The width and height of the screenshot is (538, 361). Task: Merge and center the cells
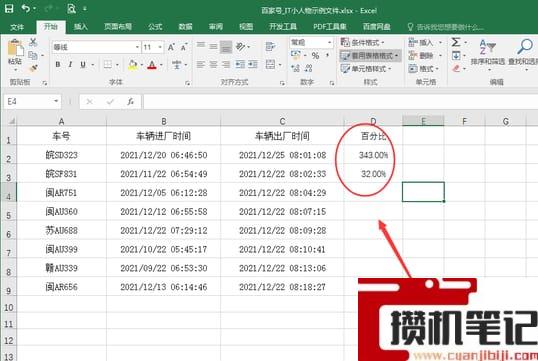[271, 64]
